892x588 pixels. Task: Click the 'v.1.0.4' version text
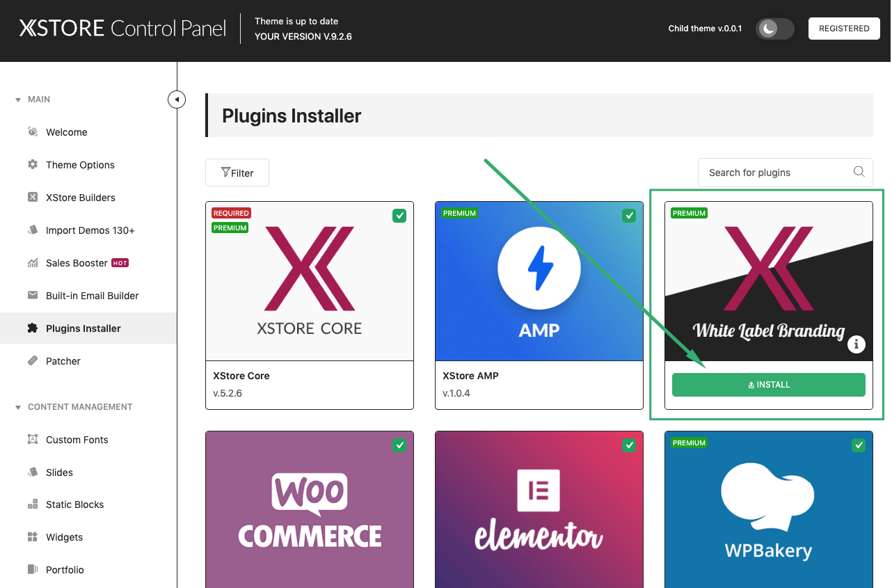[456, 393]
